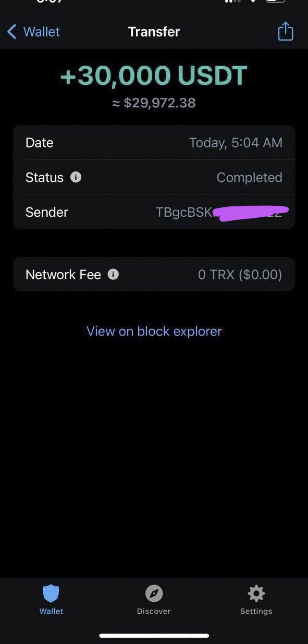
Task: Tap the 0 TRX fee value
Action: 240,275
